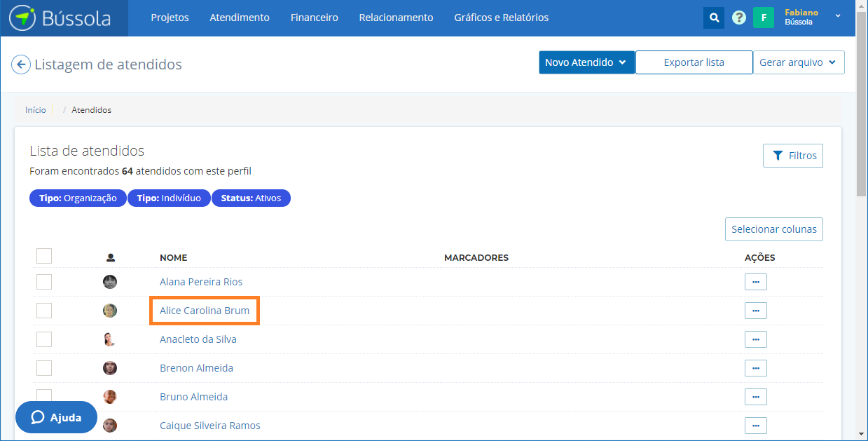Open actions menu for Brenon Almeida
The width and height of the screenshot is (868, 441).
pyautogui.click(x=755, y=368)
